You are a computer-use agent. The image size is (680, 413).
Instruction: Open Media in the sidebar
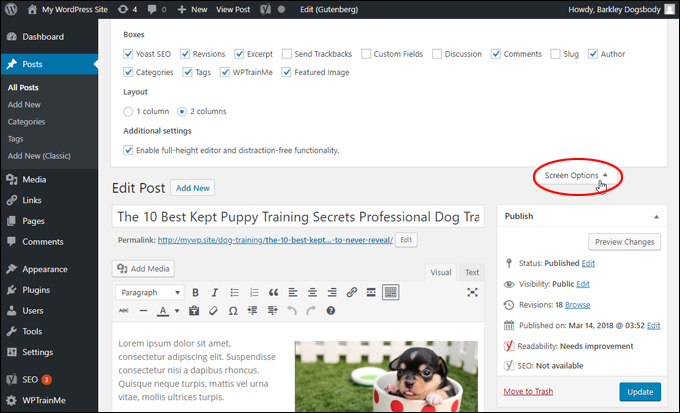[34, 180]
